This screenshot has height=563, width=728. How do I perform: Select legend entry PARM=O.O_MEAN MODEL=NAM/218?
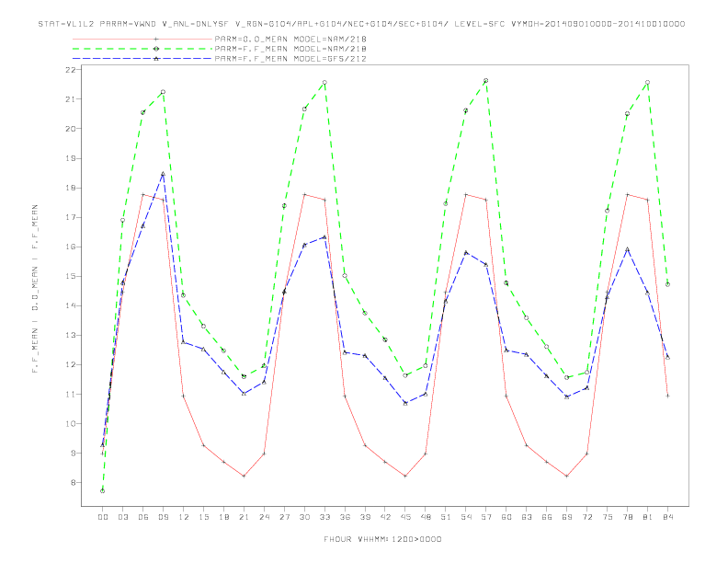290,39
